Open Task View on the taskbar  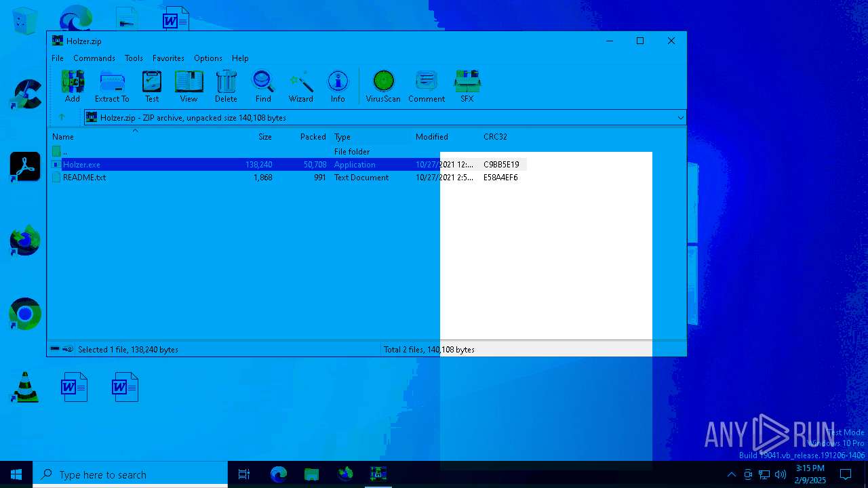point(244,474)
